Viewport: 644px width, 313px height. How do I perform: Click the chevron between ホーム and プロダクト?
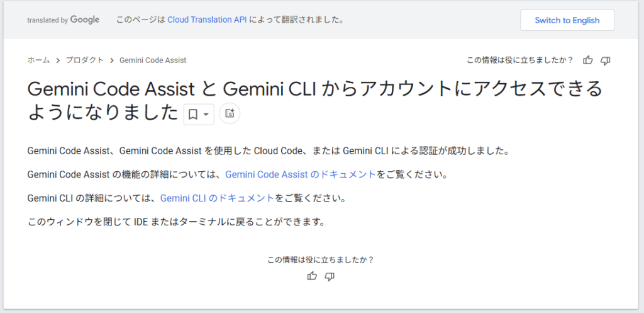[58, 60]
